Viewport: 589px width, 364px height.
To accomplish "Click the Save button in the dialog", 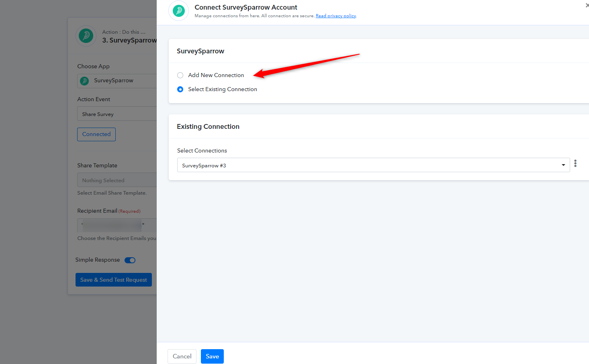I will coord(212,356).
